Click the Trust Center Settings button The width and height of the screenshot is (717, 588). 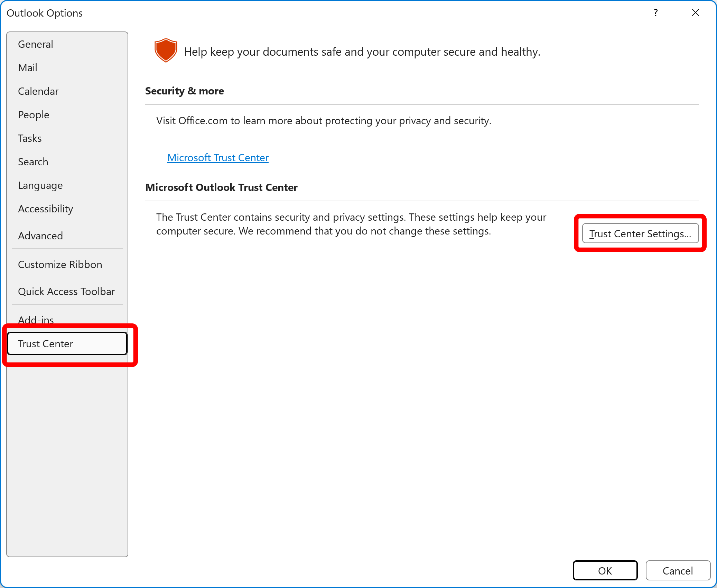pyautogui.click(x=640, y=233)
